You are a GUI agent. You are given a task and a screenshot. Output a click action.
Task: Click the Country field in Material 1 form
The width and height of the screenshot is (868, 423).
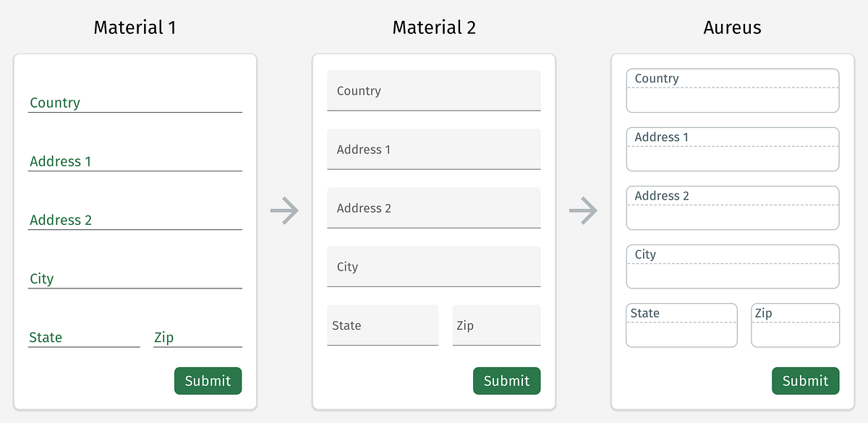(x=135, y=107)
